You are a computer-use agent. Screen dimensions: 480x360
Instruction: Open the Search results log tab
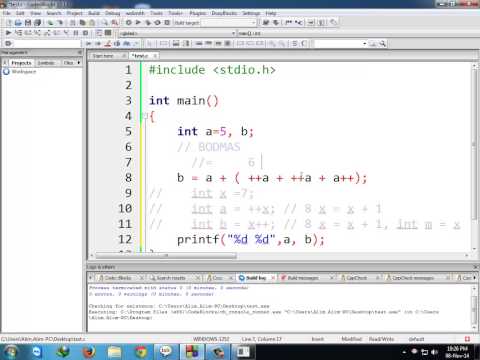pos(171,278)
